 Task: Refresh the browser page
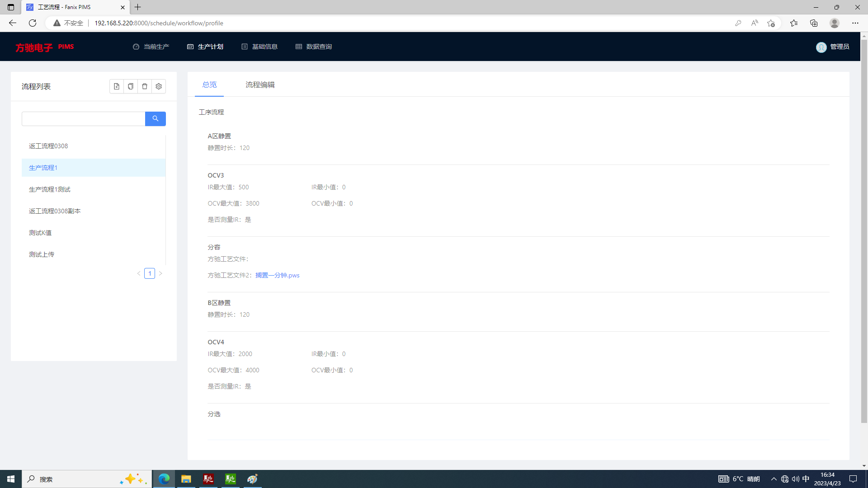(33, 23)
